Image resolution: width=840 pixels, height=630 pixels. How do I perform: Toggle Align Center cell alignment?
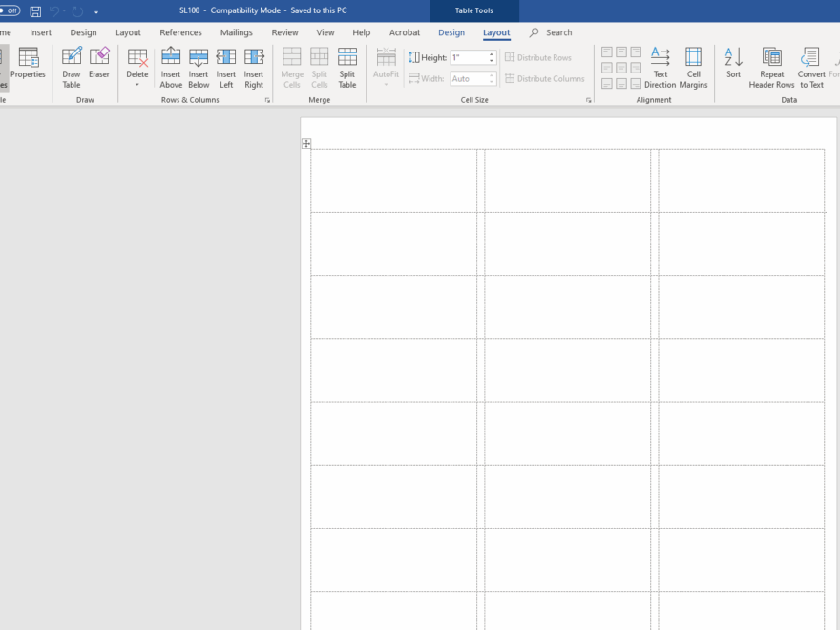pyautogui.click(x=621, y=68)
